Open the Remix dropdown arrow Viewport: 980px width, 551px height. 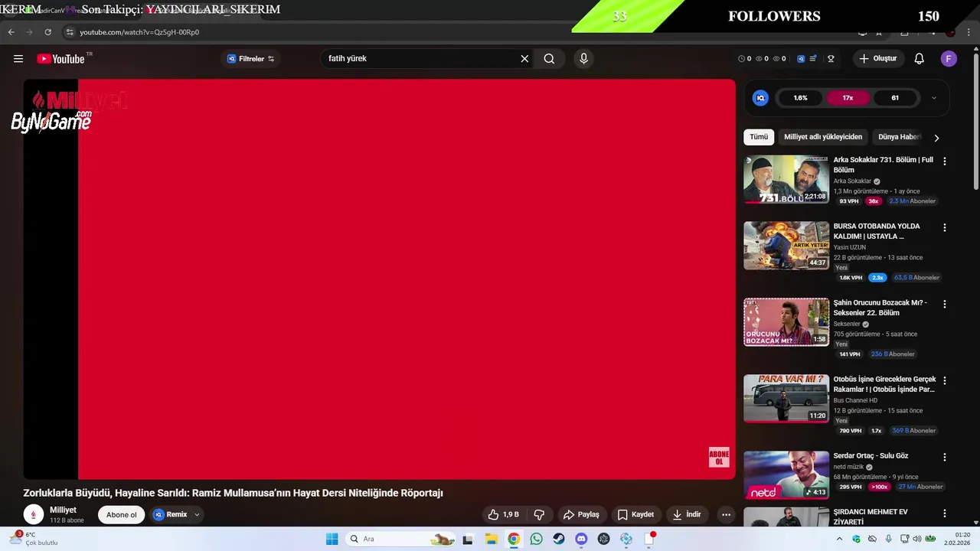click(x=197, y=514)
